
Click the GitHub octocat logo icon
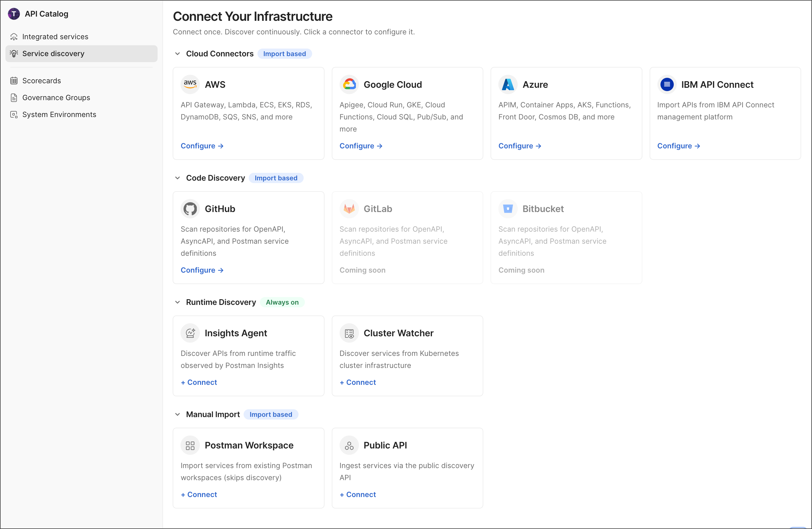pyautogui.click(x=190, y=209)
